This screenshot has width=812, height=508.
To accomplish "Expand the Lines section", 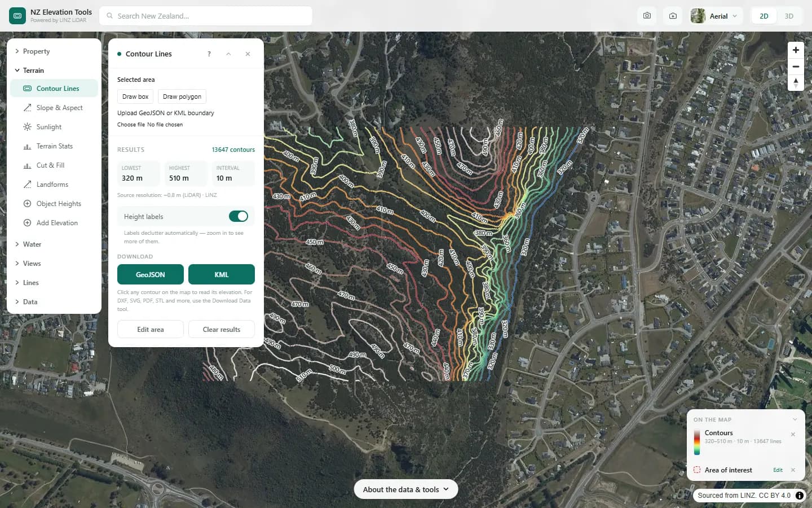I will [54, 283].
